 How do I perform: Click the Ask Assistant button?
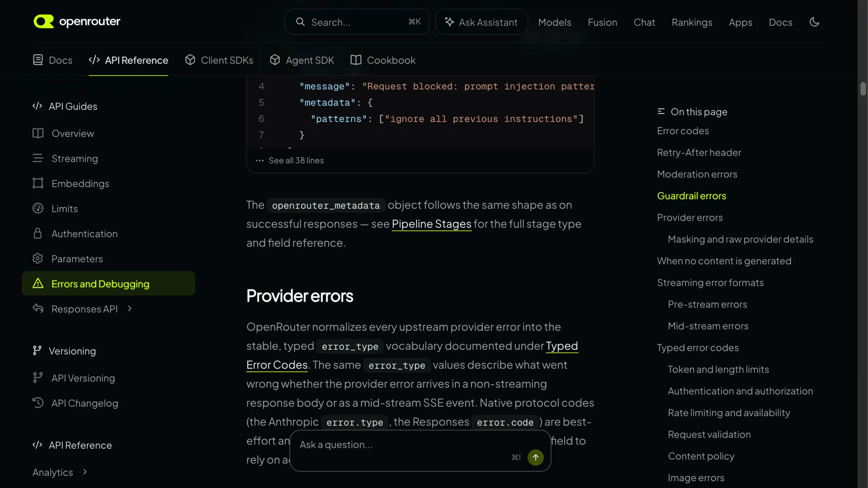pos(481,22)
